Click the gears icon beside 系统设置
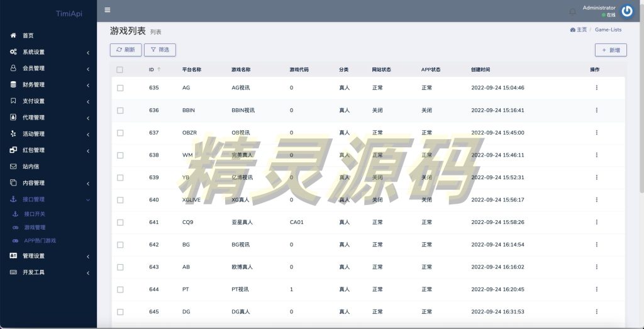This screenshot has width=644, height=329. coord(13,52)
